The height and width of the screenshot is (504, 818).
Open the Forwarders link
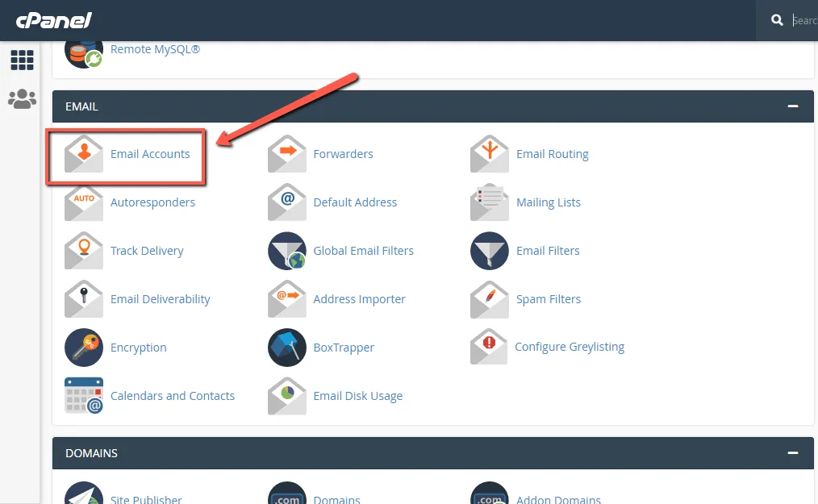pos(344,154)
